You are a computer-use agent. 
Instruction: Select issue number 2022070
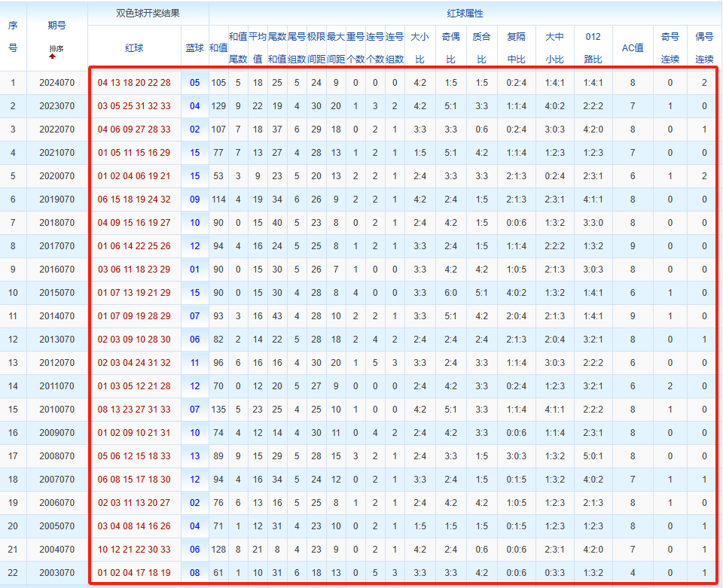56,129
